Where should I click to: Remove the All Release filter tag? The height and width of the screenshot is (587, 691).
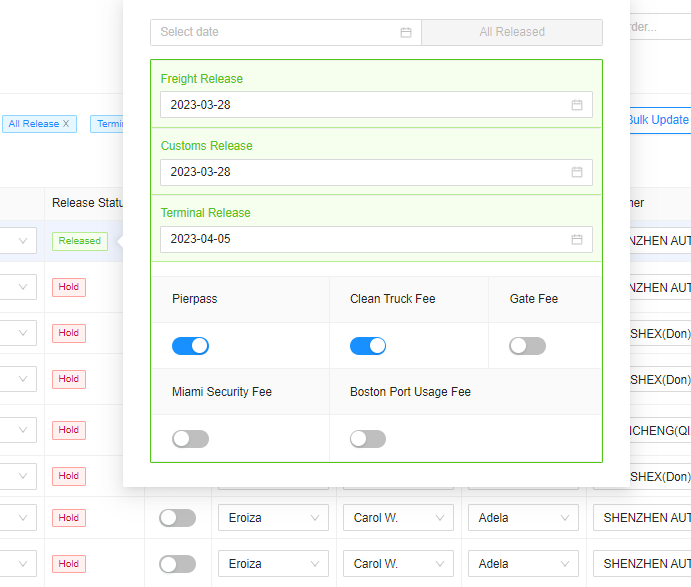66,124
